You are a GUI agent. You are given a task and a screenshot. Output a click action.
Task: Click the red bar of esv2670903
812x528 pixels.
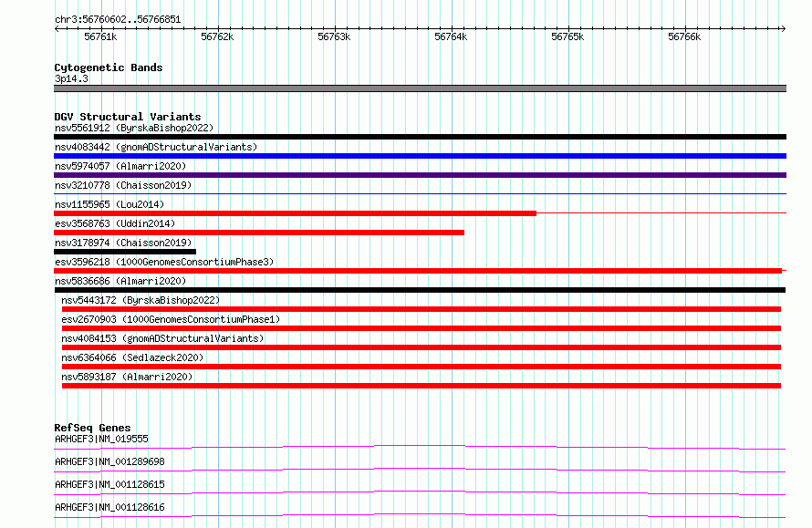click(422, 328)
